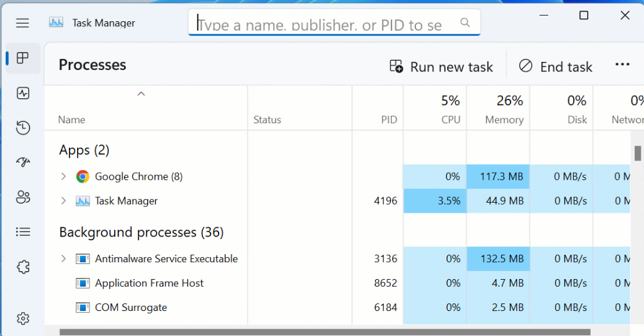Click the Background processes (36) heading
Image resolution: width=644 pixels, height=336 pixels.
[142, 233]
